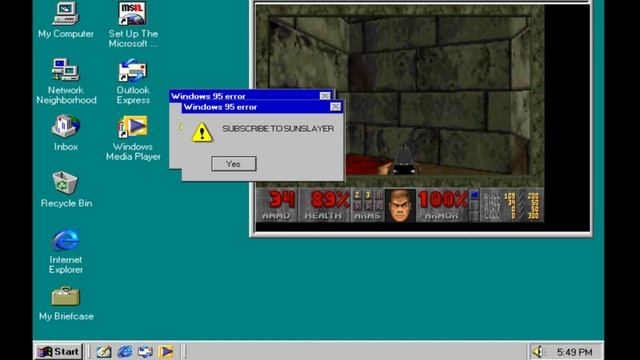Viewport: 640px width, 360px height.
Task: Select the Outlook Express shortcut
Action: click(133, 81)
